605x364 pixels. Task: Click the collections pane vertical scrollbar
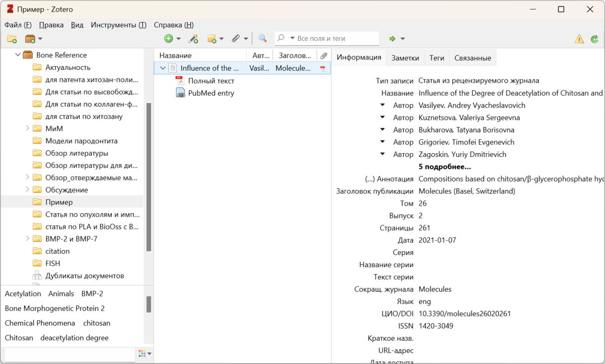[x=149, y=177]
